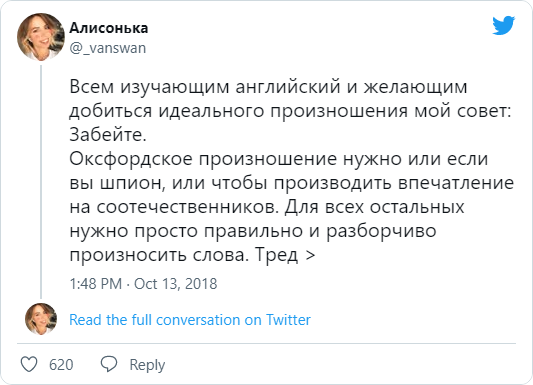Read the full conversation on Twitter
This screenshot has height=385, width=533.
coord(190,320)
